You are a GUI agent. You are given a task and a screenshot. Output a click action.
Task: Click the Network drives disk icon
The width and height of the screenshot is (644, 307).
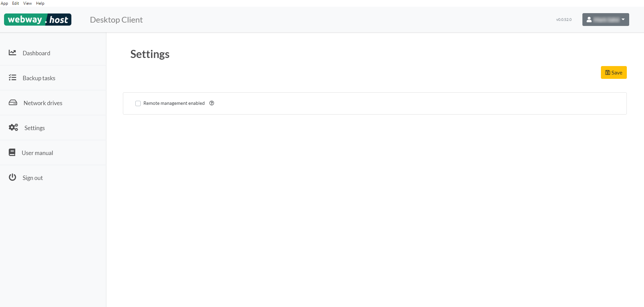point(12,102)
